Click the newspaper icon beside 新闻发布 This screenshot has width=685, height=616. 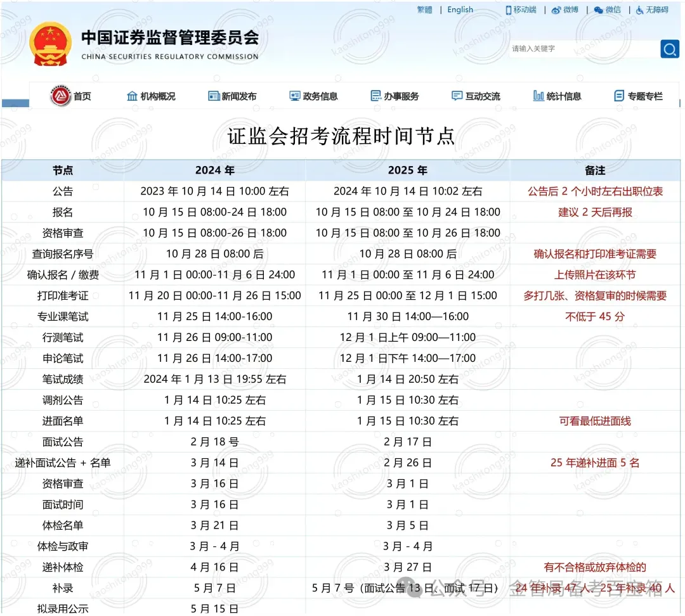[214, 96]
